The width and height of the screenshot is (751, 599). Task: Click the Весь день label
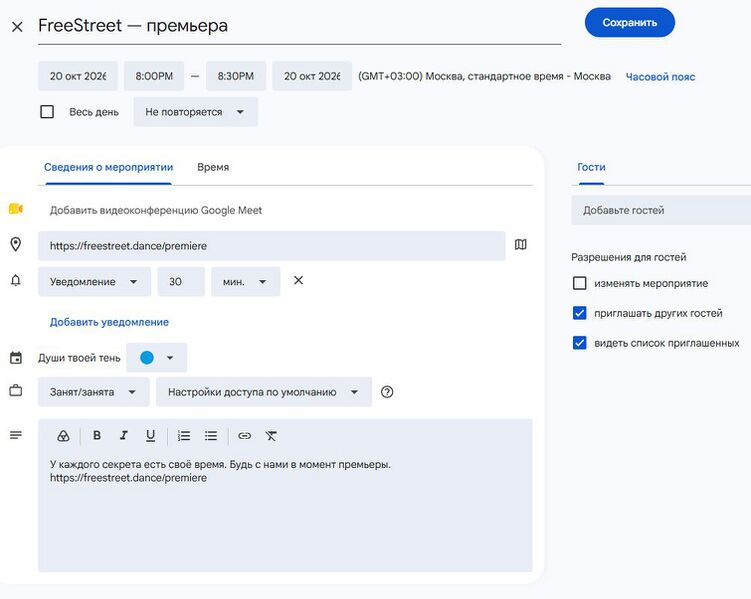(94, 112)
